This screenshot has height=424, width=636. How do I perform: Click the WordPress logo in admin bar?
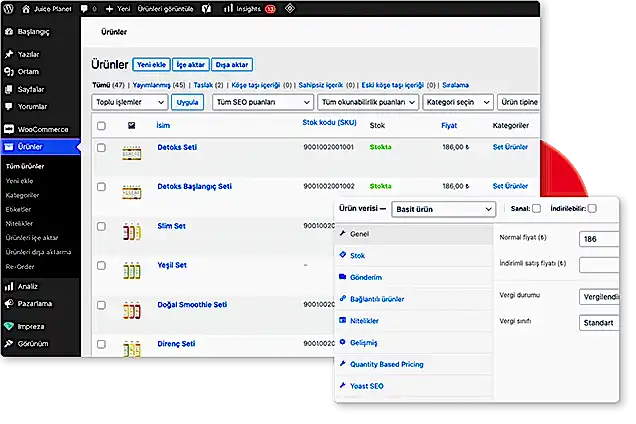9,9
